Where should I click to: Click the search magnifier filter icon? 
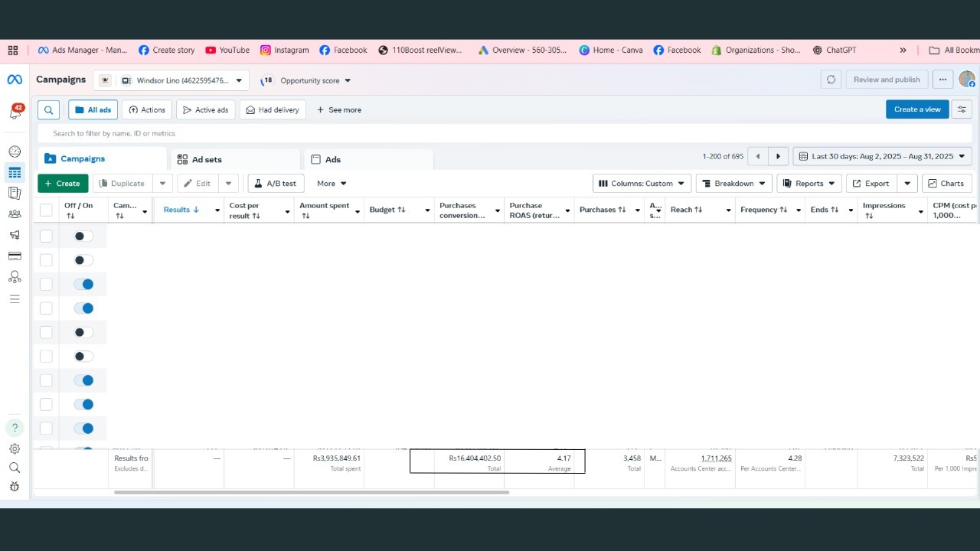pyautogui.click(x=48, y=110)
